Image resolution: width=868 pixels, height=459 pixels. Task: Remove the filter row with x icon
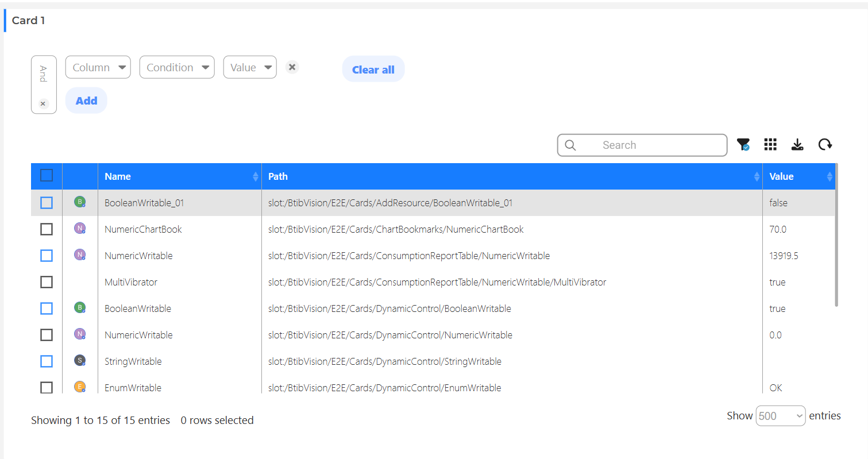point(292,67)
